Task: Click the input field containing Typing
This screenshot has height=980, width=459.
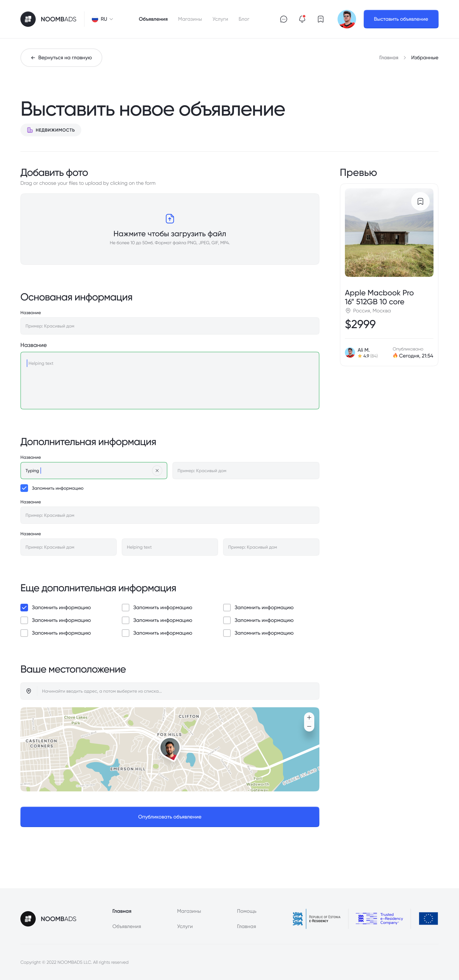Action: (94, 471)
